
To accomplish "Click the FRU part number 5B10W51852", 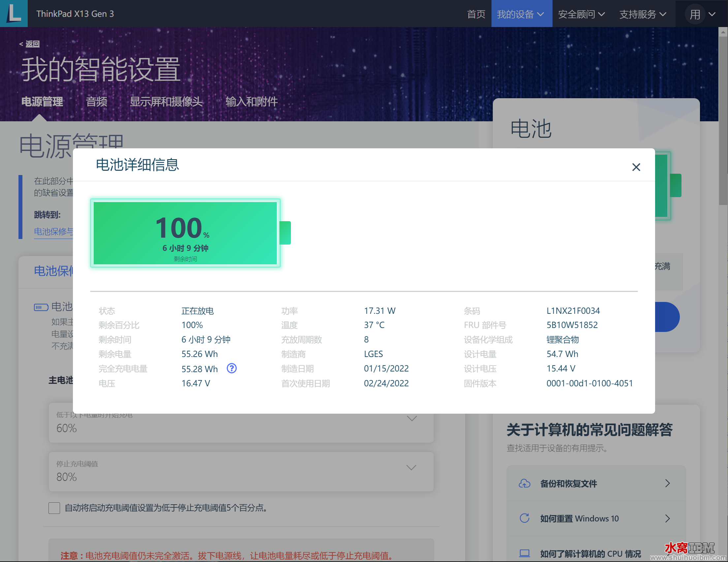I will click(572, 325).
